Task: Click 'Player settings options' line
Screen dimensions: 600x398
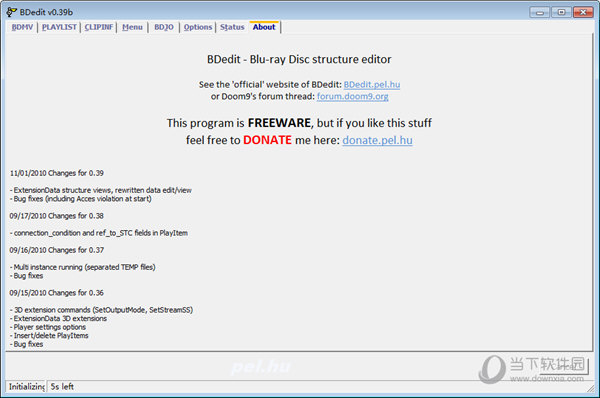Action: [x=48, y=327]
